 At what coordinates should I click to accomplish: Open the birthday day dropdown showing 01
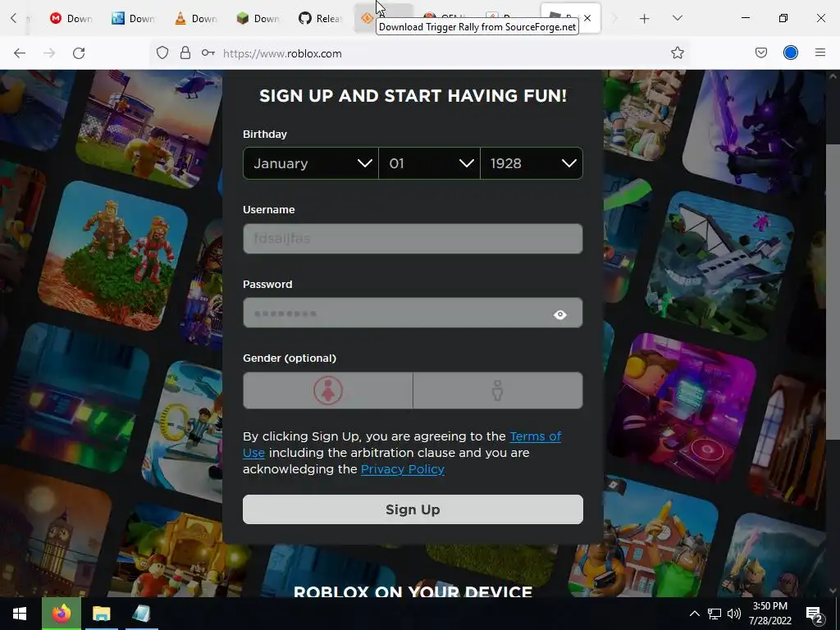coord(430,163)
